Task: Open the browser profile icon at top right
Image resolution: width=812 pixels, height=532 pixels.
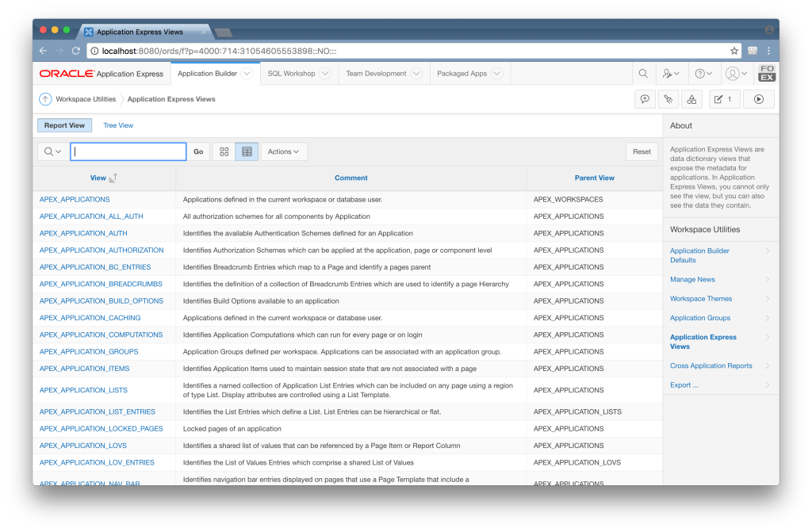Action: [769, 30]
